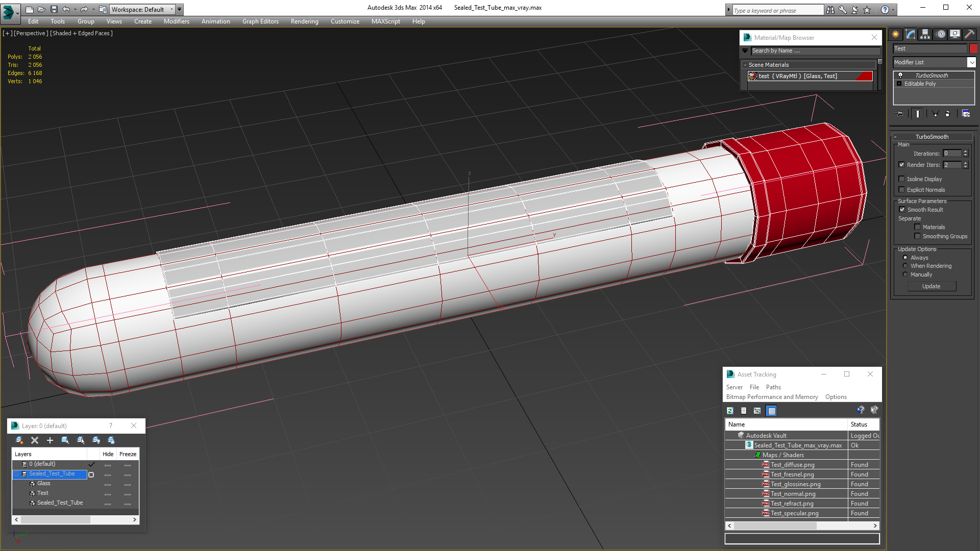
Task: Click the Project Folder icon in quick access toolbar
Action: pyautogui.click(x=103, y=9)
